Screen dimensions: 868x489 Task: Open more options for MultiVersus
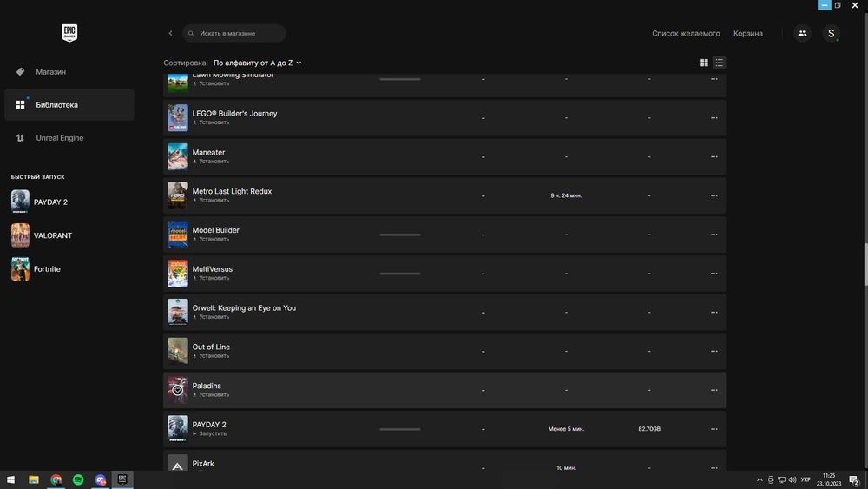[714, 274]
